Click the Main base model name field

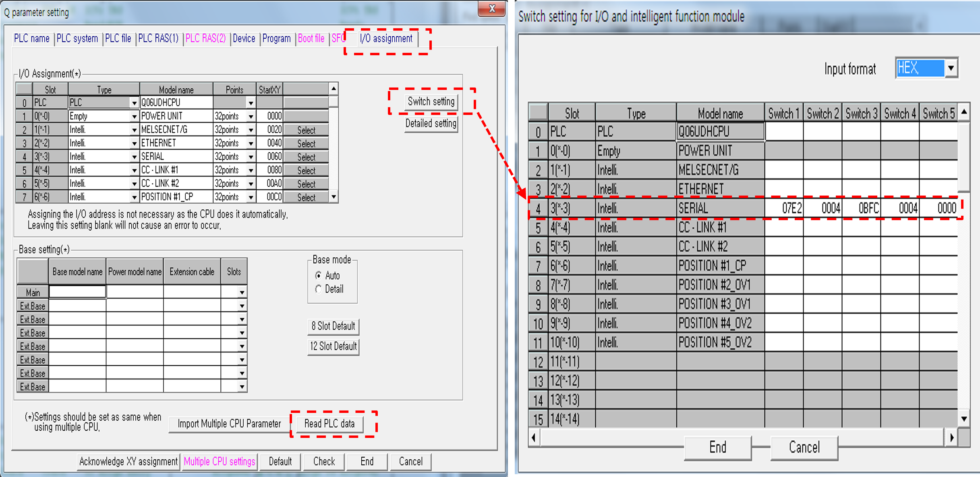77,292
